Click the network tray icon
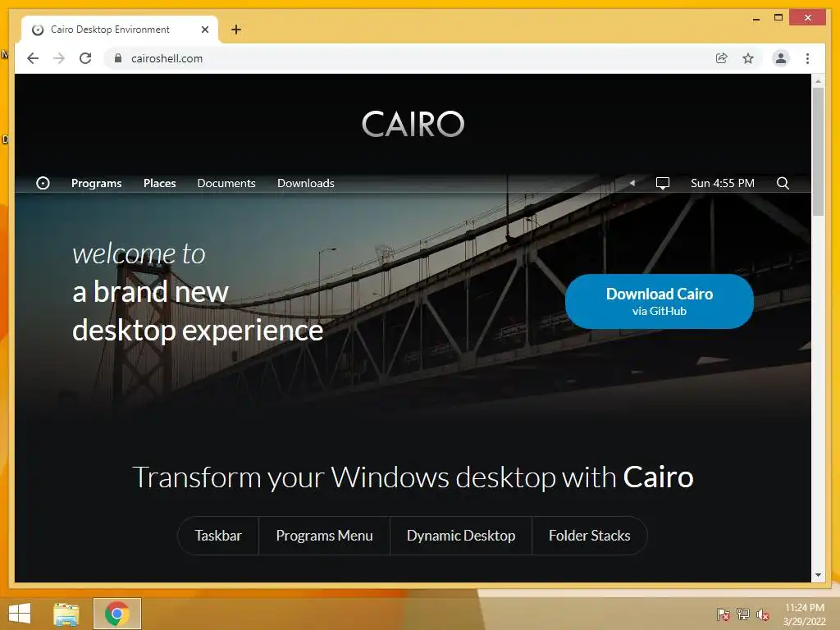840x630 pixels. pos(743,614)
